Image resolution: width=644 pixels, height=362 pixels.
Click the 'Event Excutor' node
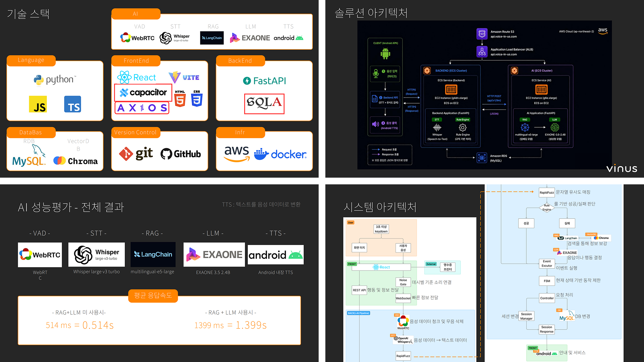[547, 263]
